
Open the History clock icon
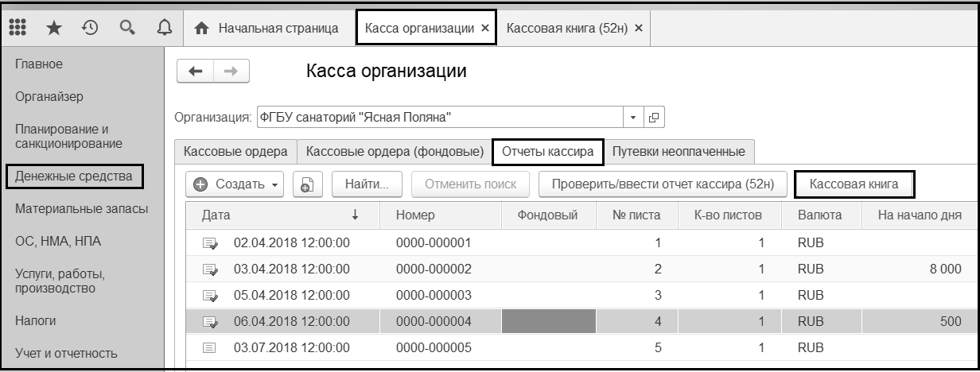[x=91, y=28]
